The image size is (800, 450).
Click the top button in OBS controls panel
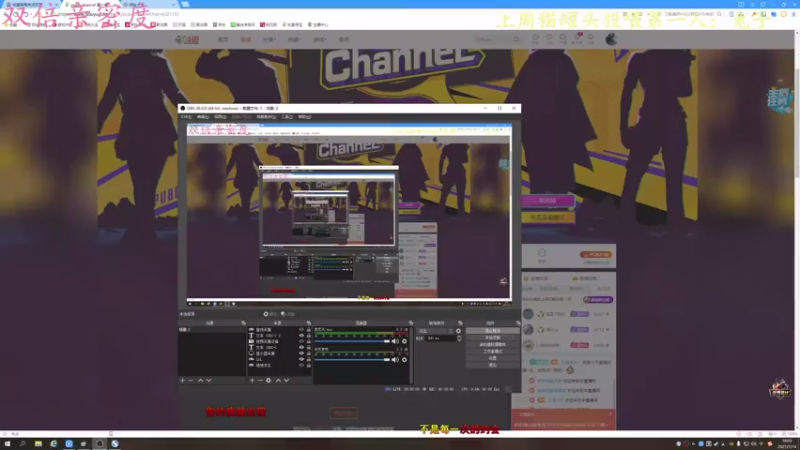pyautogui.click(x=492, y=331)
